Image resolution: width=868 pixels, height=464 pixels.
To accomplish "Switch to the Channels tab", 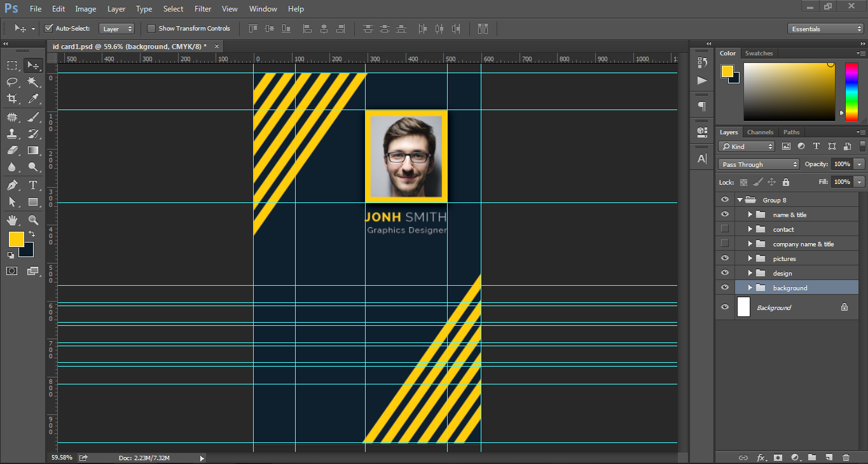I will 760,132.
